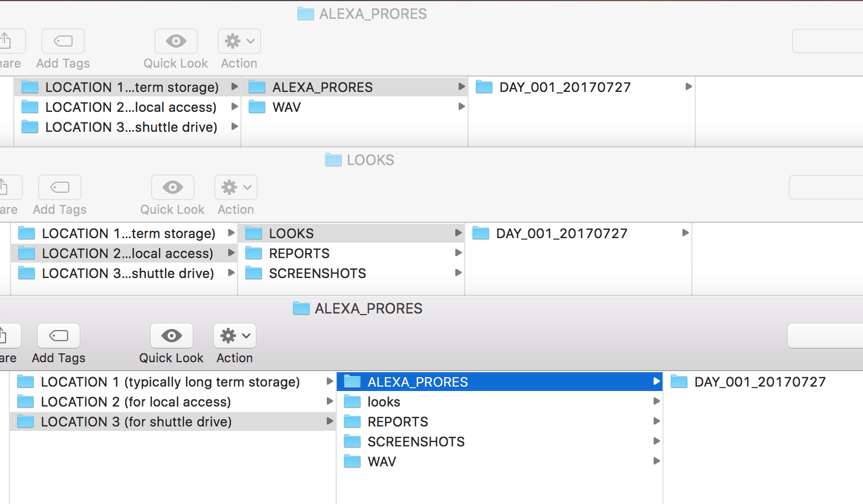Image resolution: width=863 pixels, height=504 pixels.
Task: Click Quick Look eye icon in top window
Action: point(176,42)
